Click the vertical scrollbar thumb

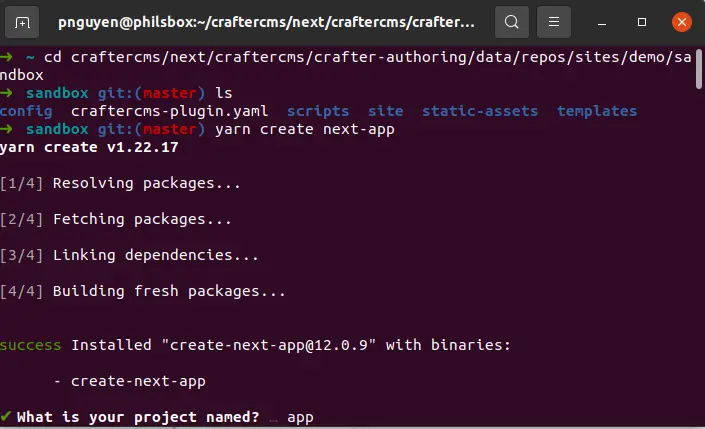point(699,70)
